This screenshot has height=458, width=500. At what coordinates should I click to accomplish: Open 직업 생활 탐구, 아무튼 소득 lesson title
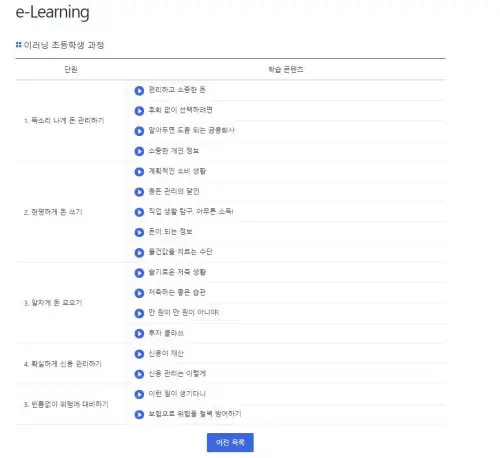(191, 211)
